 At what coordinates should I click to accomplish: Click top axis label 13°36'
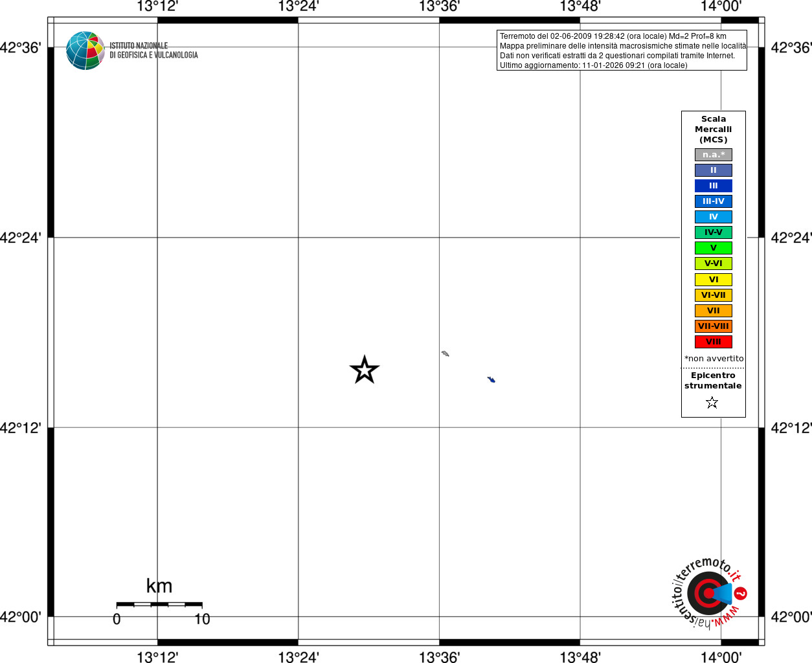(439, 6)
